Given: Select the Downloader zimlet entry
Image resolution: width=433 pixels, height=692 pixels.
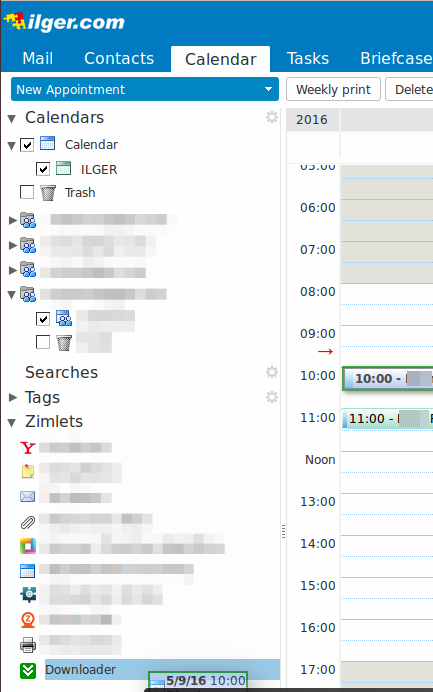Looking at the screenshot, I should coord(162,669).
